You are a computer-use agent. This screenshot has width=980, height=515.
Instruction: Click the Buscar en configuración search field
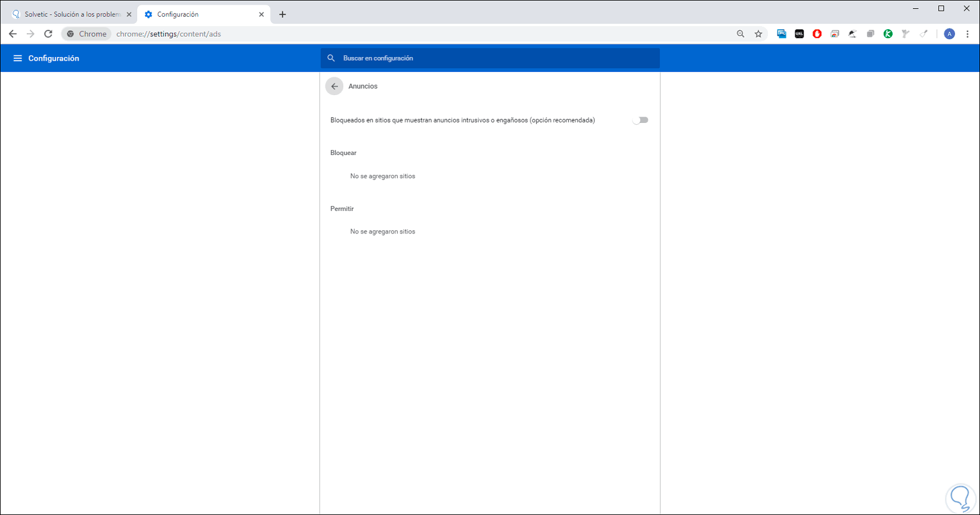tap(490, 58)
